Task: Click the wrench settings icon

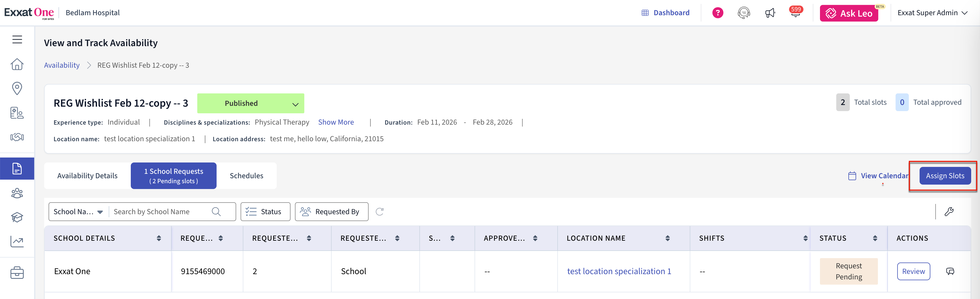Action: point(949,212)
